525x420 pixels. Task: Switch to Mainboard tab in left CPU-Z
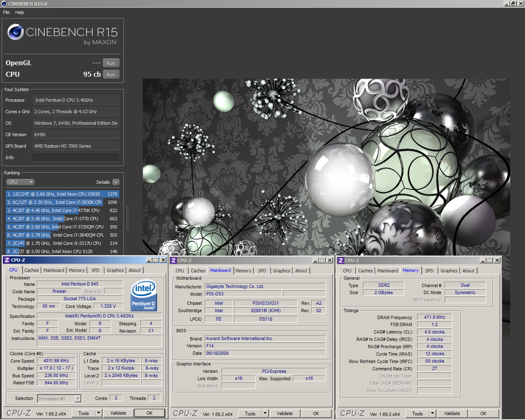coord(54,270)
